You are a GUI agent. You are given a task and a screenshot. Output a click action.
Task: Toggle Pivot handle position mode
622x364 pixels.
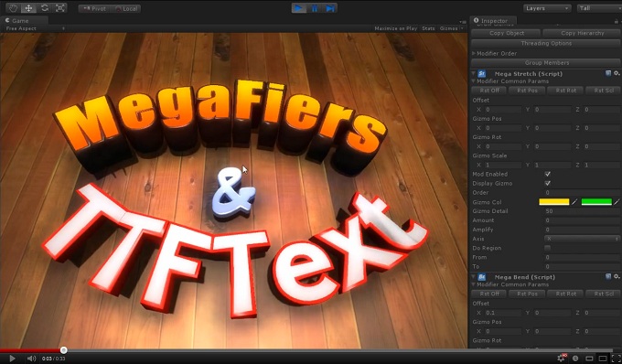(x=94, y=8)
